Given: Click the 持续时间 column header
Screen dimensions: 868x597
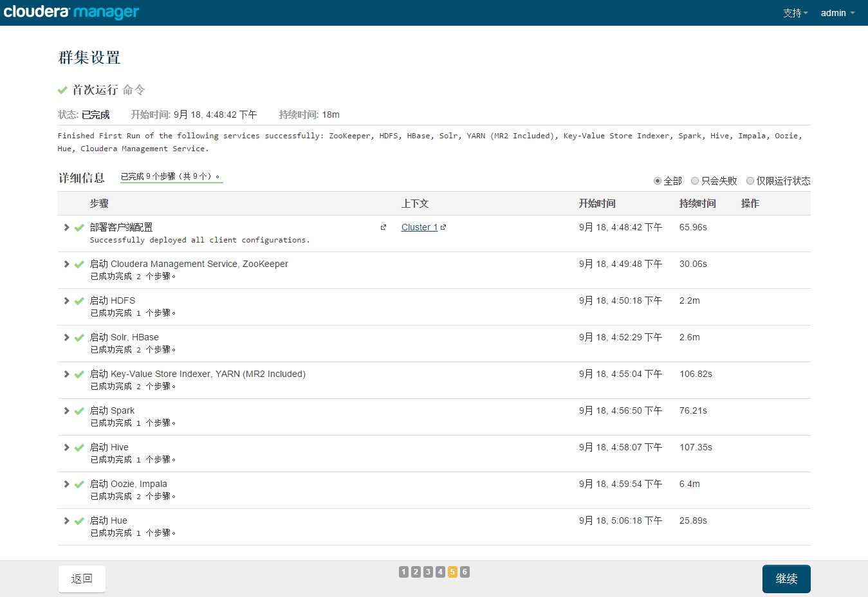Looking at the screenshot, I should tap(697, 203).
